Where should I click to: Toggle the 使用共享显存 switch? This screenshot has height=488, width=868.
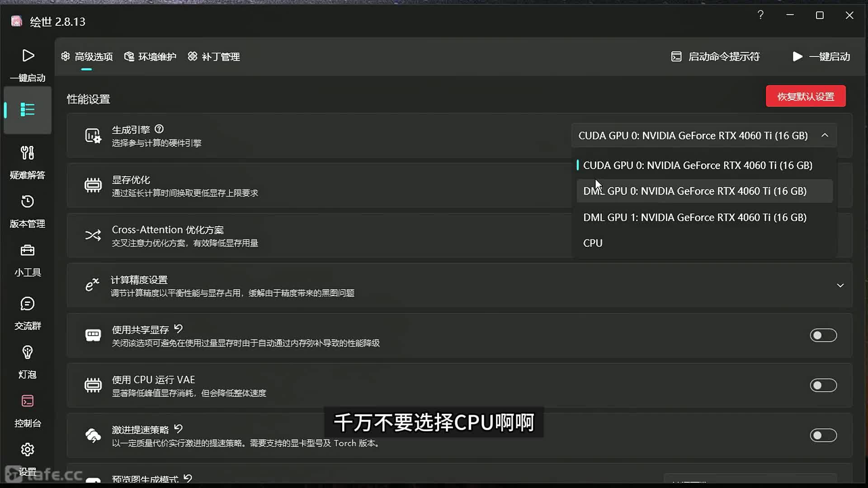pyautogui.click(x=823, y=335)
